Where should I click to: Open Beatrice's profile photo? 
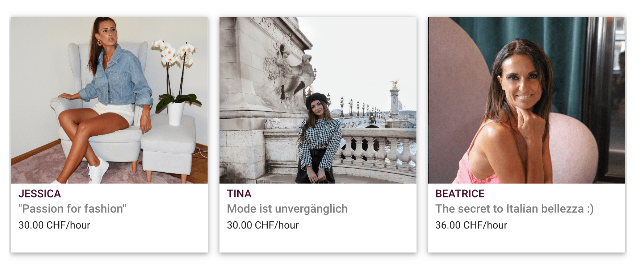[527, 100]
